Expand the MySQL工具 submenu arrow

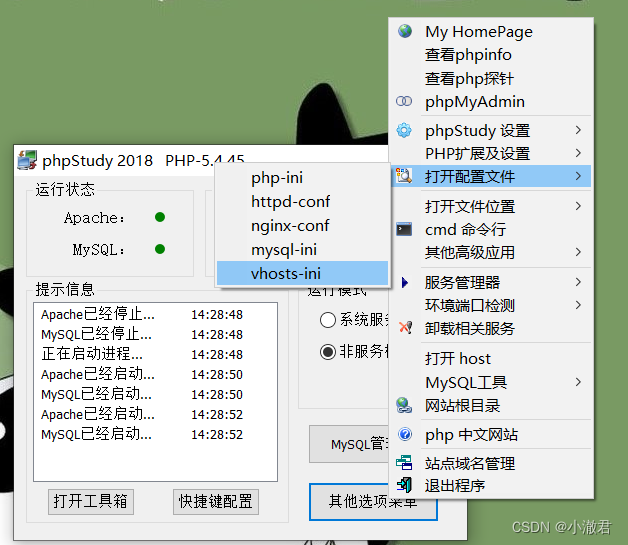(x=578, y=382)
